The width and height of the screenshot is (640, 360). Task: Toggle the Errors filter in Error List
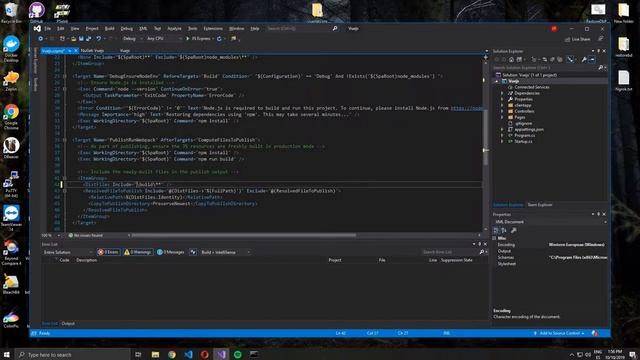pyautogui.click(x=108, y=252)
